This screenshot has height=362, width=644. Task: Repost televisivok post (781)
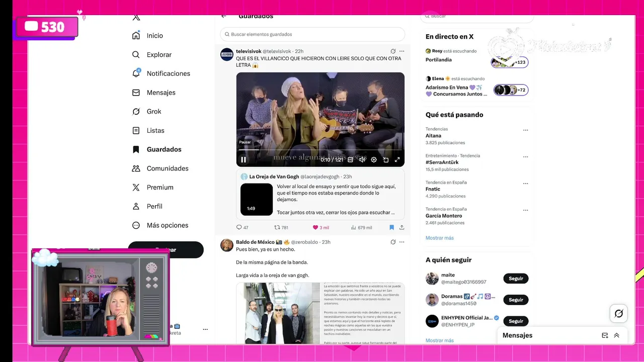[281, 227]
